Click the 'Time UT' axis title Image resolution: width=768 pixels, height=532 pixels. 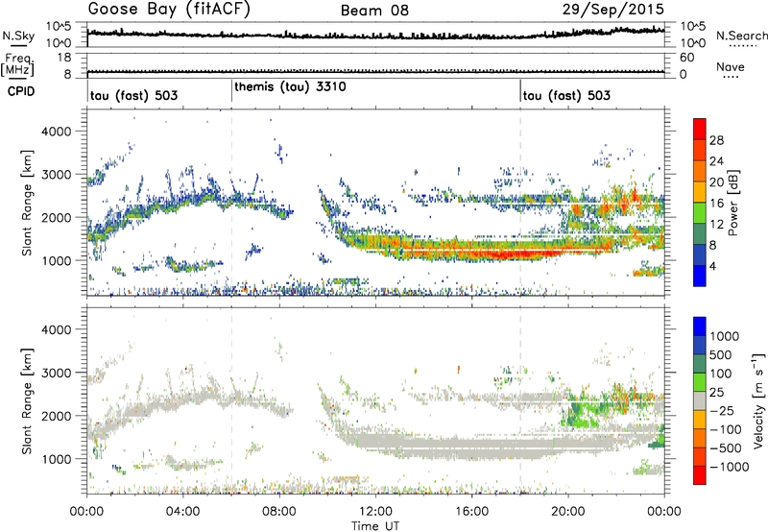(x=375, y=526)
